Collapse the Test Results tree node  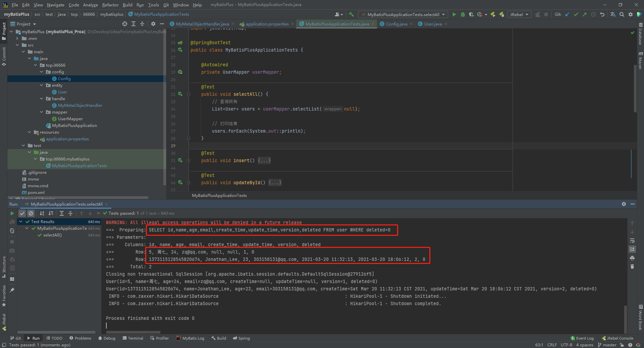coord(20,221)
